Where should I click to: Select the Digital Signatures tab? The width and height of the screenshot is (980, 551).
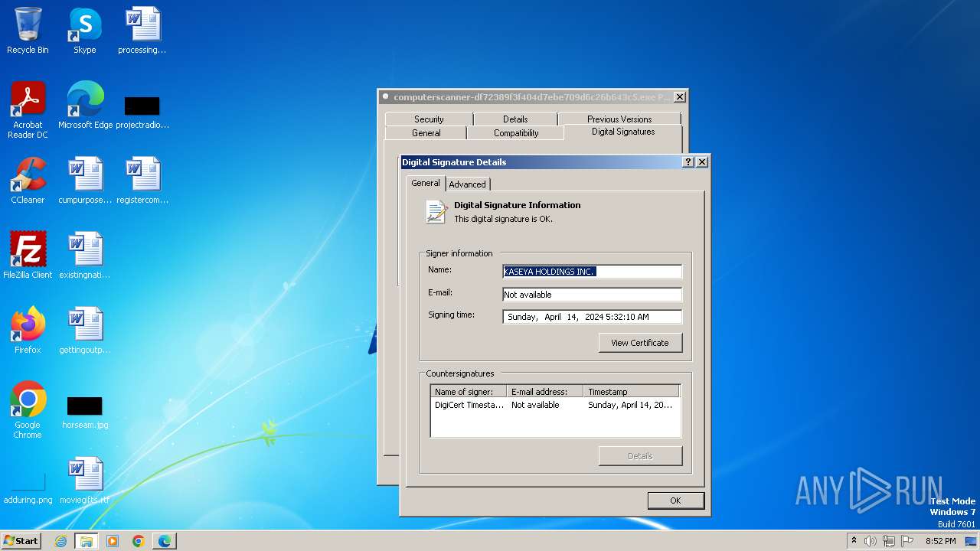[623, 132]
